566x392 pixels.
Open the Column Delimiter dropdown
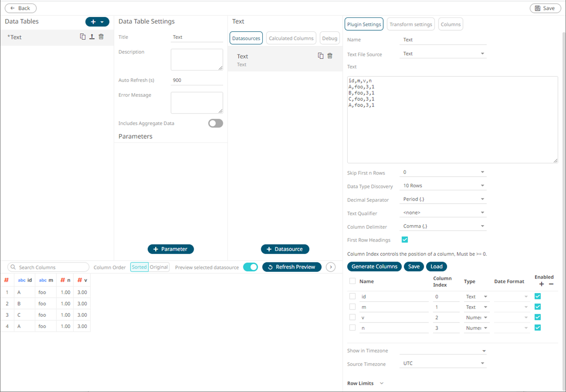click(443, 226)
